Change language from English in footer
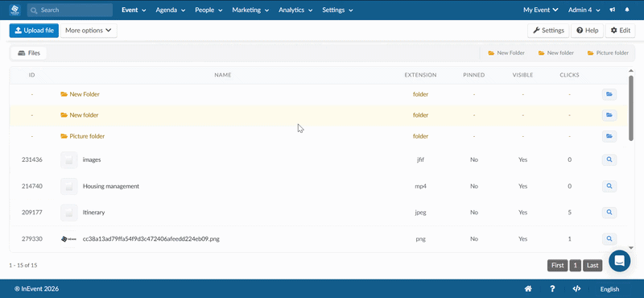This screenshot has width=644, height=298. [x=609, y=289]
